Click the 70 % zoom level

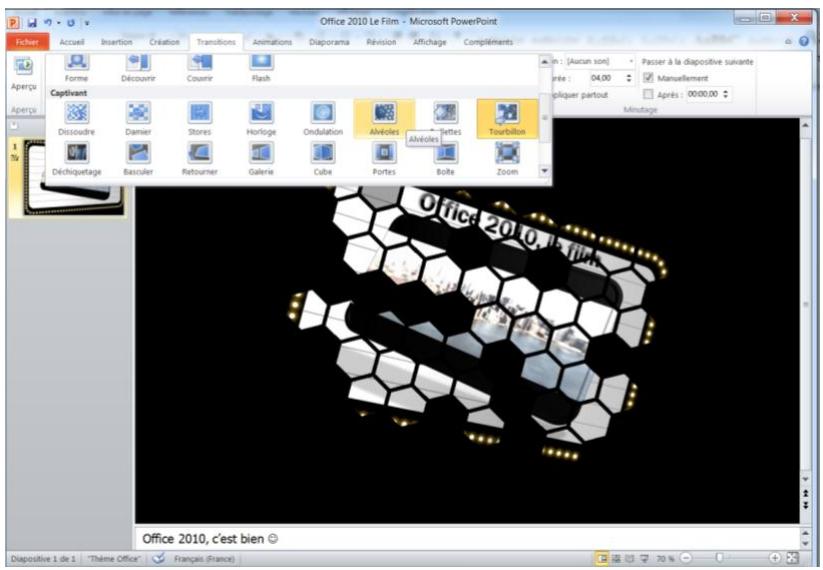(x=665, y=558)
